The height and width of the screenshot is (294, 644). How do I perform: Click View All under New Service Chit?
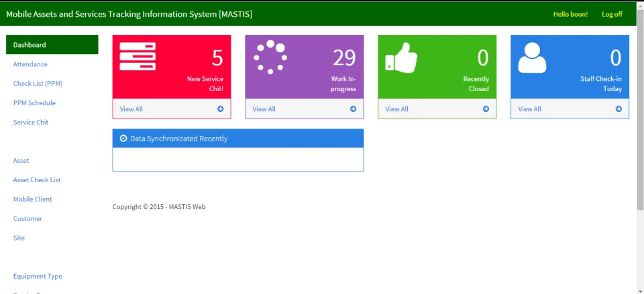pyautogui.click(x=131, y=109)
